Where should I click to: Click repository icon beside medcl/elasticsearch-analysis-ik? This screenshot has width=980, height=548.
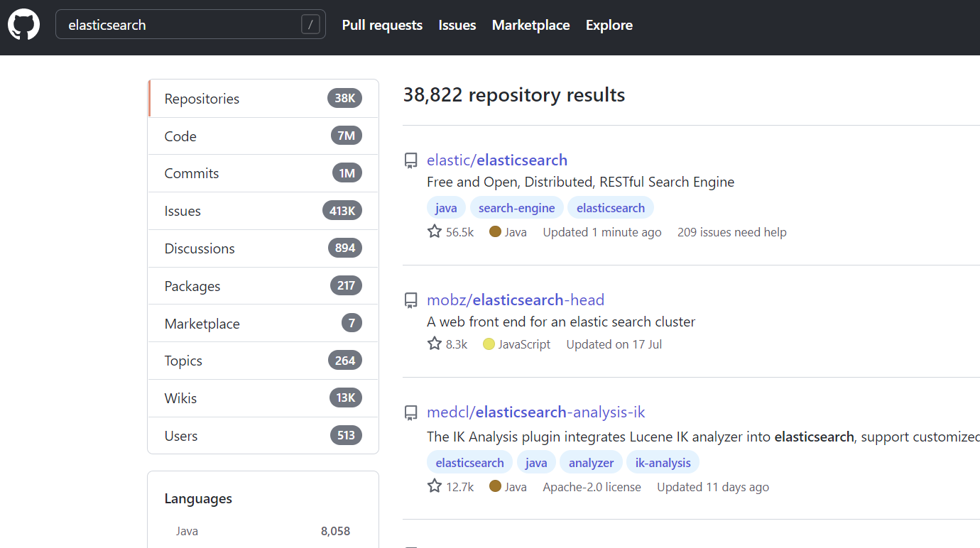tap(411, 412)
